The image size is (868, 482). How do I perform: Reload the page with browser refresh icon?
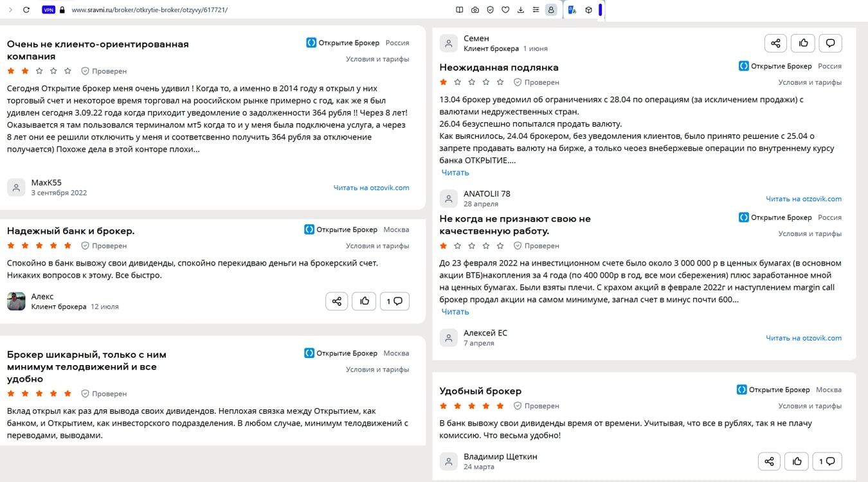pos(26,10)
